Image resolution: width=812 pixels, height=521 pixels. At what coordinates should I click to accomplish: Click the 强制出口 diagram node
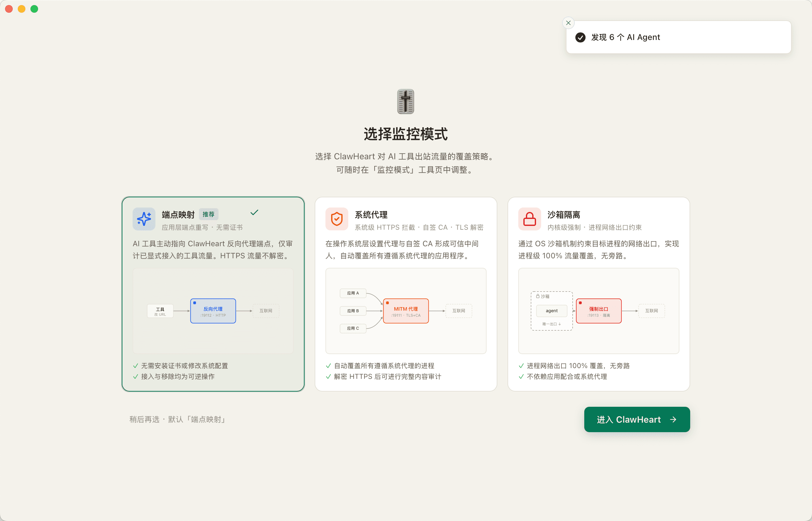[x=599, y=311]
